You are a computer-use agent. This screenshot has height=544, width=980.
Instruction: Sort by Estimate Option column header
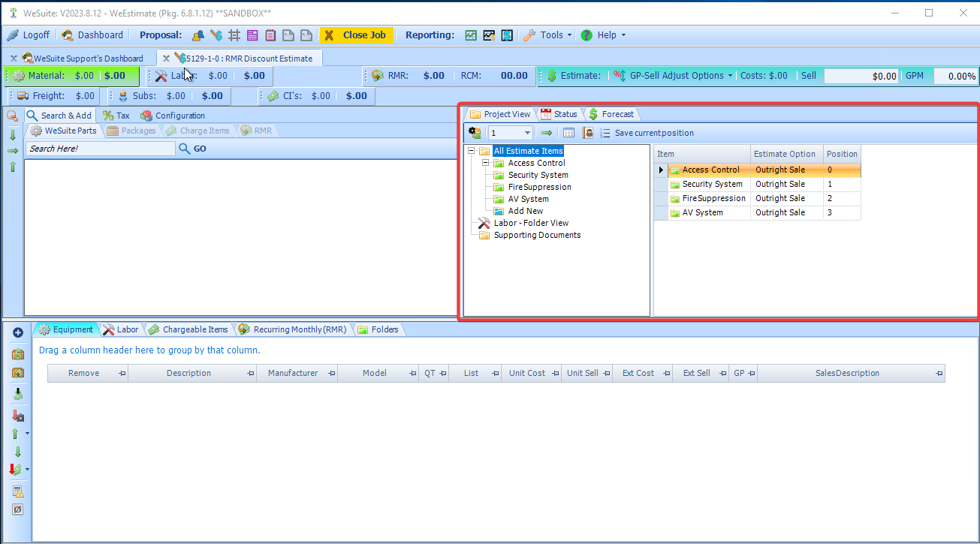click(x=787, y=154)
